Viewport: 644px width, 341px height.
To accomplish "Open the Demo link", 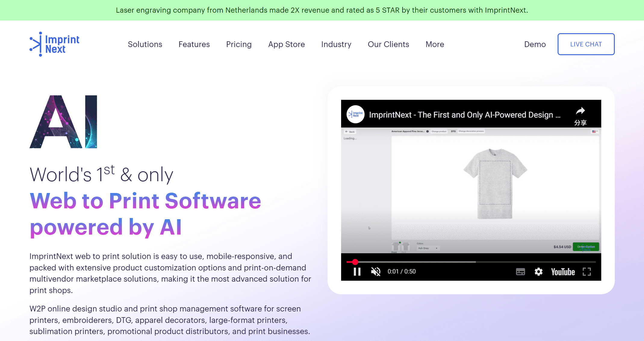I will click(x=535, y=44).
